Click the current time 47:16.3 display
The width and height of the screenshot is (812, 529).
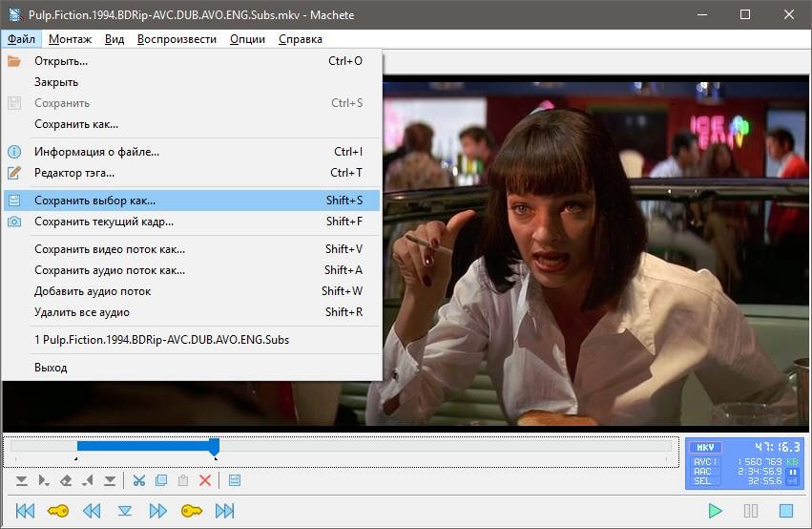[777, 447]
